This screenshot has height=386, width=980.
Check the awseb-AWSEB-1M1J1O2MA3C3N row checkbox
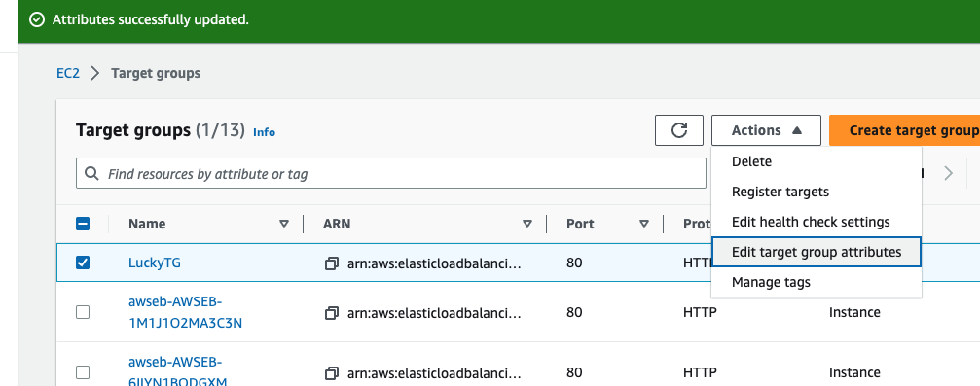click(83, 312)
